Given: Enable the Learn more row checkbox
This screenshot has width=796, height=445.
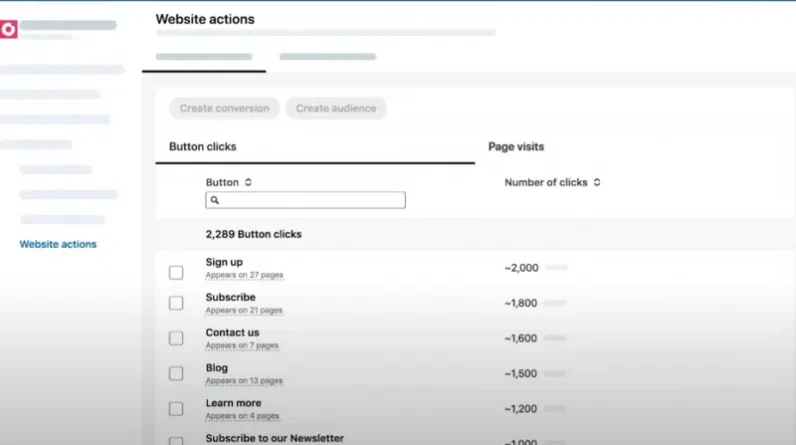Looking at the screenshot, I should tap(176, 408).
